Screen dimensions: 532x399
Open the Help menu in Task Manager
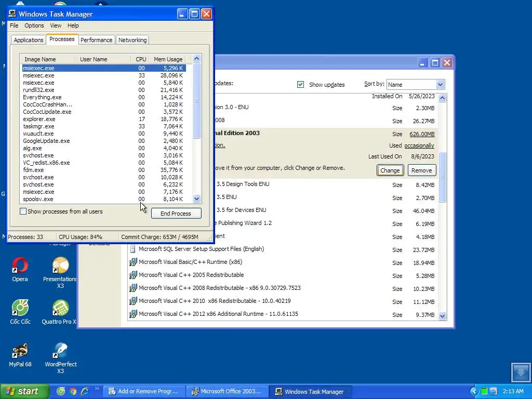click(x=73, y=25)
